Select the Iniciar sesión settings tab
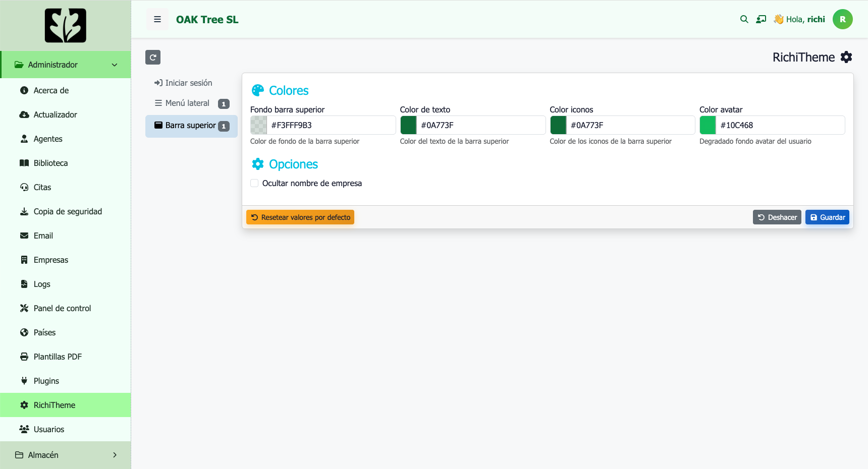The image size is (868, 469). click(x=188, y=83)
